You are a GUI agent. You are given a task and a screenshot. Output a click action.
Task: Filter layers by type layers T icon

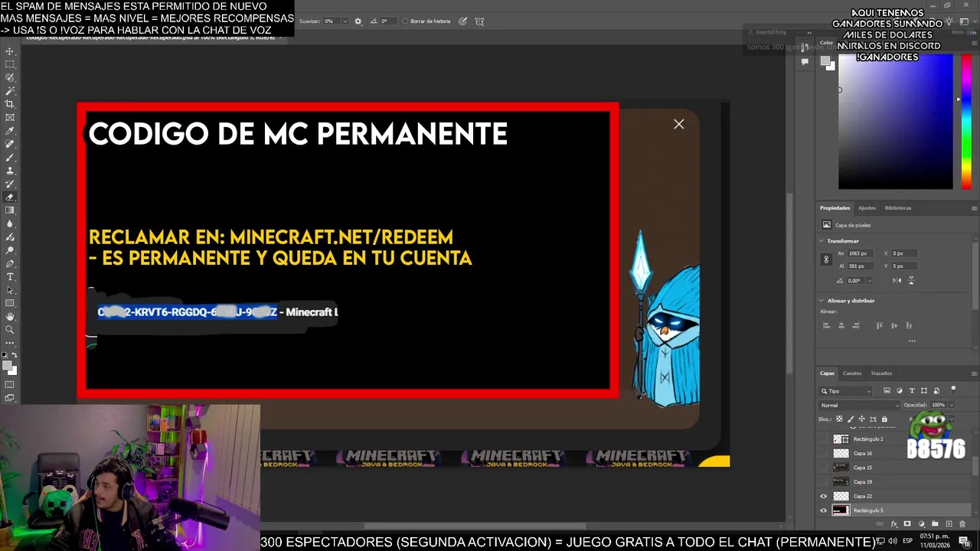point(912,390)
